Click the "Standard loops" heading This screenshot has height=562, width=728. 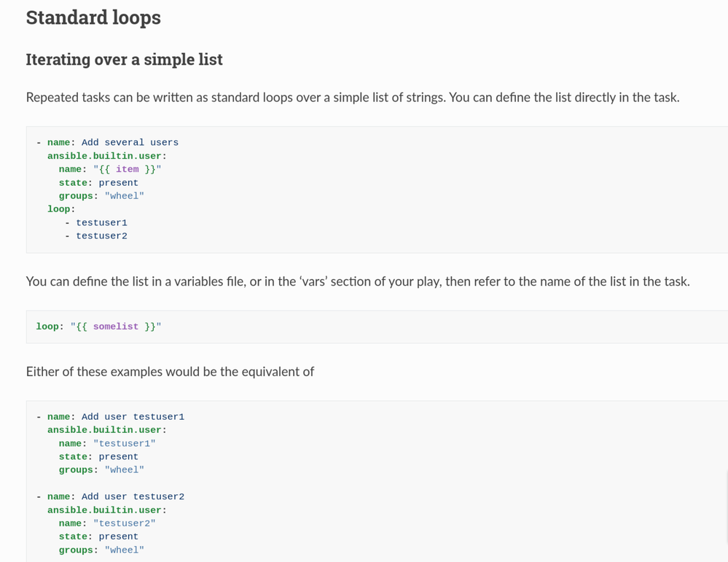pyautogui.click(x=93, y=17)
